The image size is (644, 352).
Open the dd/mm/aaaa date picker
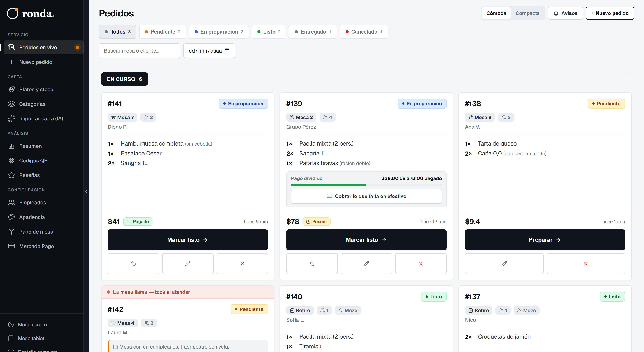pos(209,51)
